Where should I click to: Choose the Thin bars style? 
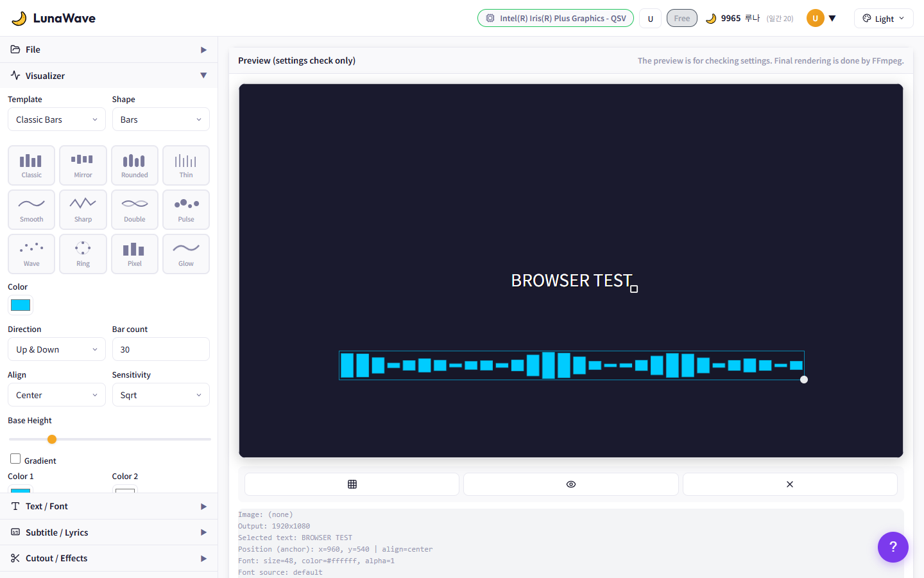(x=185, y=165)
